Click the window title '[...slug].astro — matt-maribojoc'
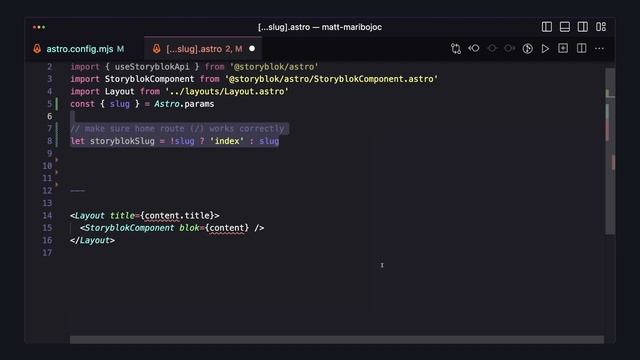The height and width of the screenshot is (360, 640). [320, 27]
